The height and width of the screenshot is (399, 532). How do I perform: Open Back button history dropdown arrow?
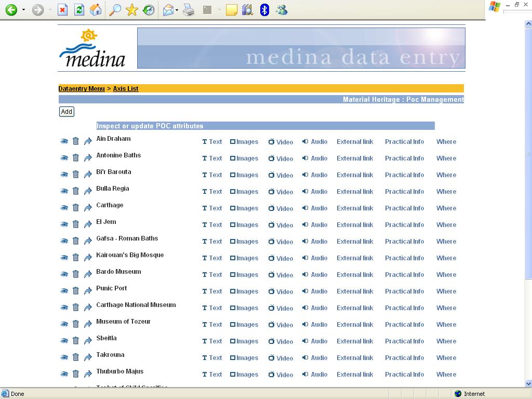coord(23,10)
